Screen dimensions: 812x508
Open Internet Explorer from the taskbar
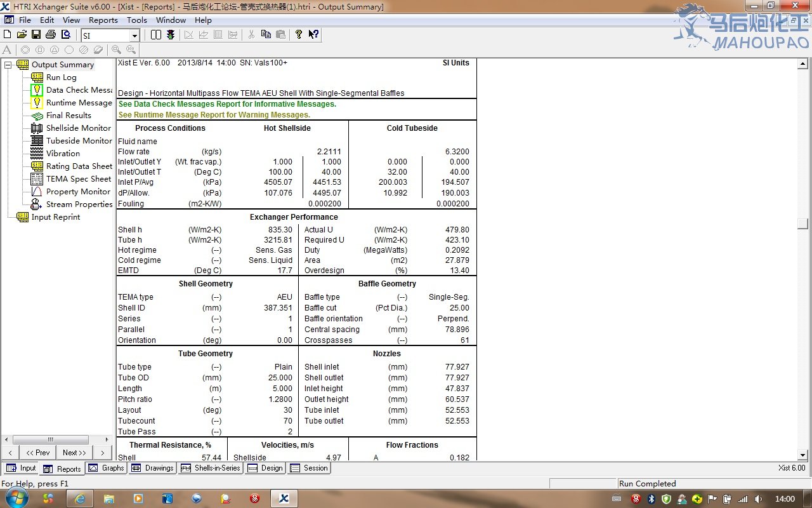click(80, 499)
